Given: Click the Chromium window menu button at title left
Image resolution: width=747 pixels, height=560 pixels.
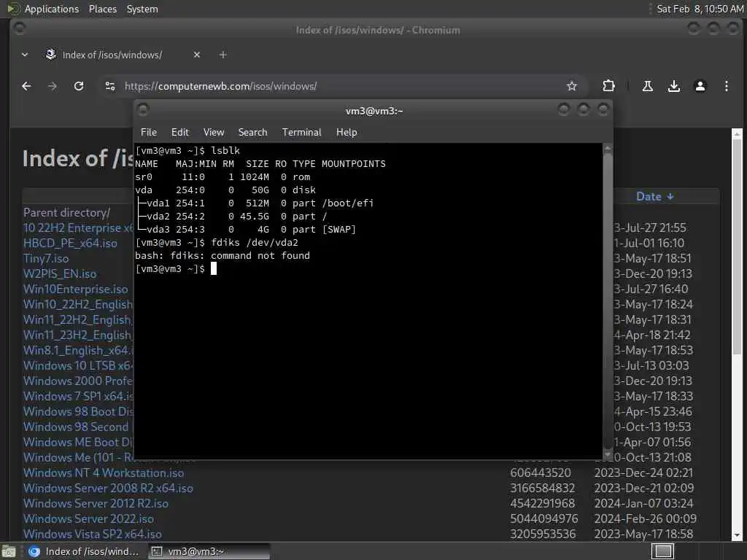Looking at the screenshot, I should click(x=20, y=28).
